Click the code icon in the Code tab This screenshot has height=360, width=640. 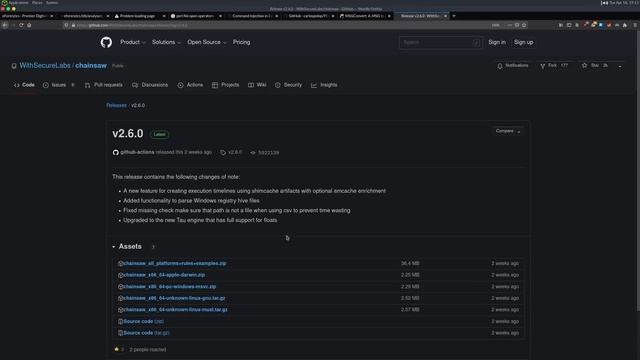point(17,85)
